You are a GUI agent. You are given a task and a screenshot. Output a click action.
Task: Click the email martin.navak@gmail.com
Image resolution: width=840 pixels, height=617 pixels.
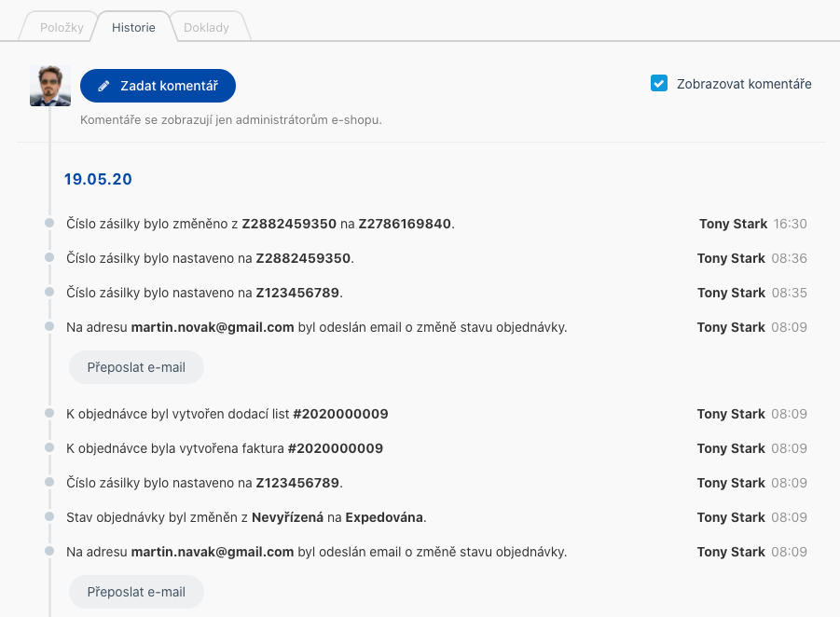[213, 552]
